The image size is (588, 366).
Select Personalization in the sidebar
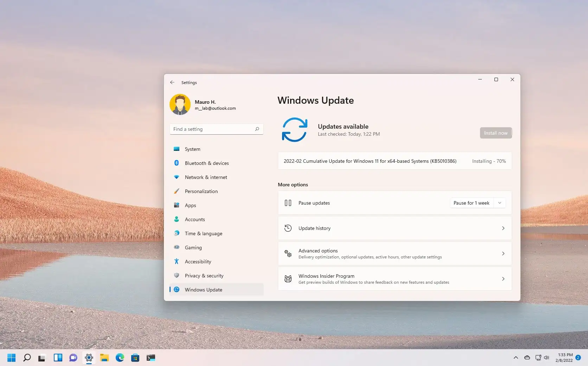tap(216, 191)
